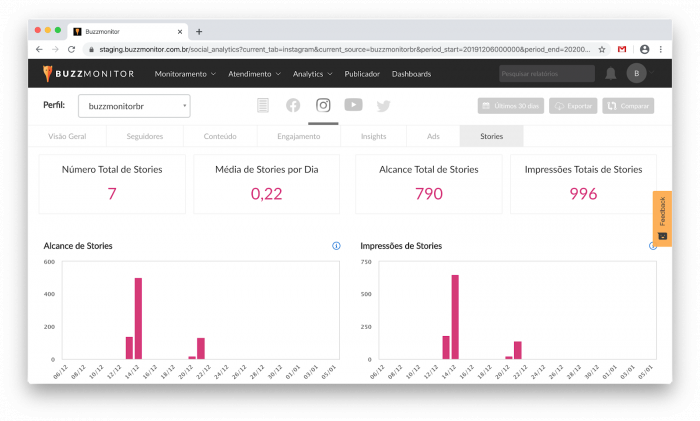Viewport: 700px width, 421px height.
Task: Switch to the YouTube network icon
Action: [x=353, y=105]
